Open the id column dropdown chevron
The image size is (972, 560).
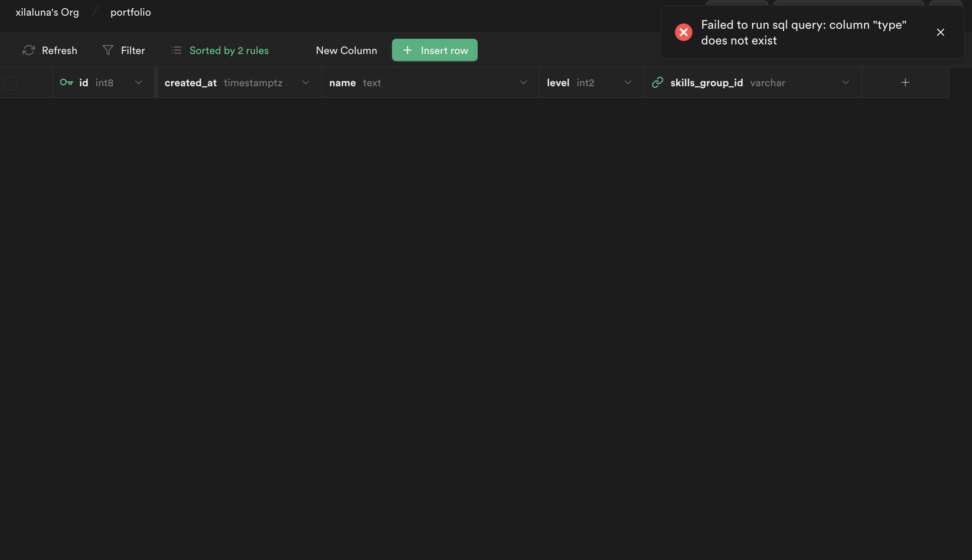138,82
